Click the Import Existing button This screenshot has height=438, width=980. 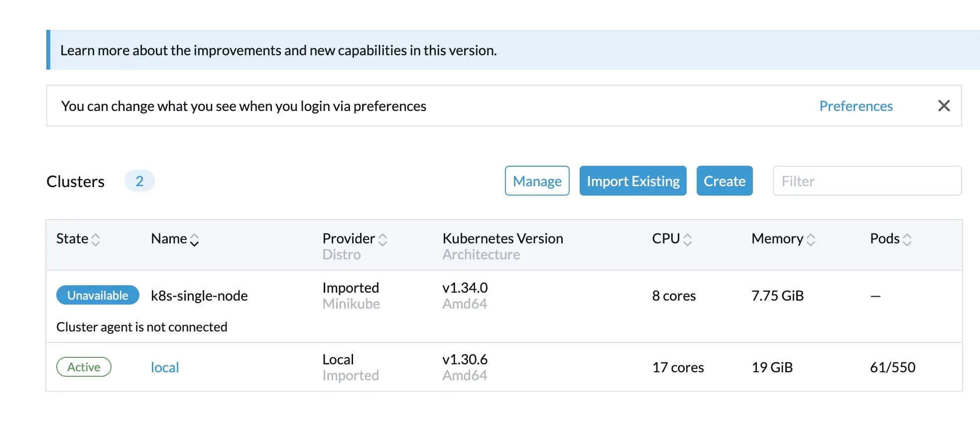click(632, 181)
